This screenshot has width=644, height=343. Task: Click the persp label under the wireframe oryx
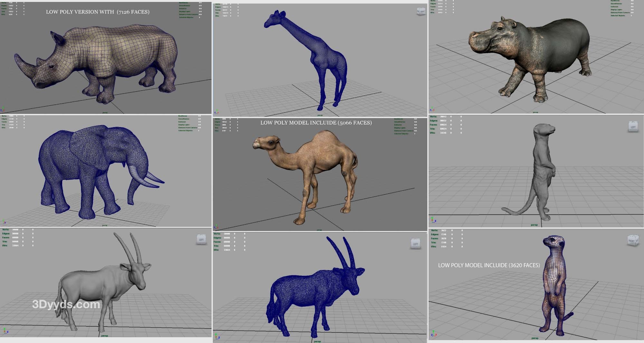(x=317, y=341)
